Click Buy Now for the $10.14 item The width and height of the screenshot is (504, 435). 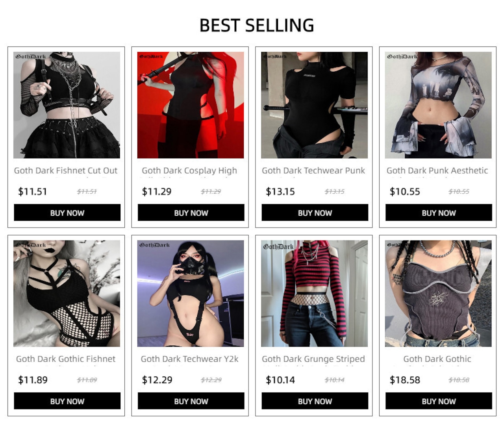(315, 401)
